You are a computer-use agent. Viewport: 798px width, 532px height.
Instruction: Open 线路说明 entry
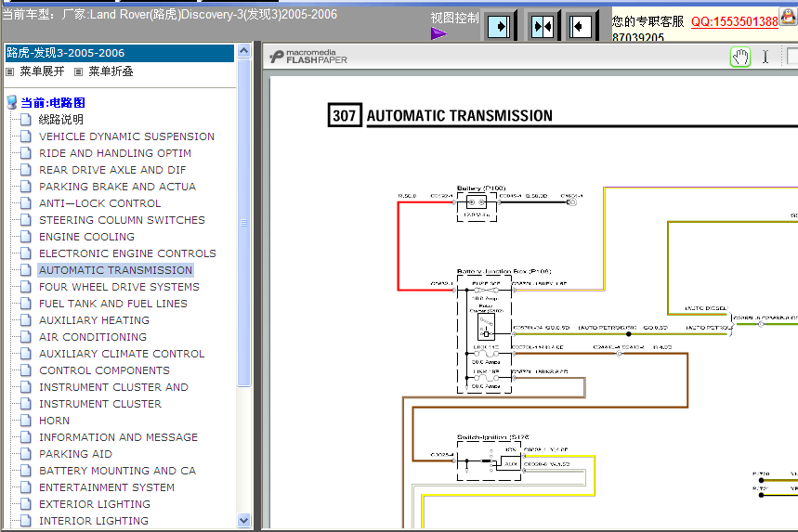point(61,120)
